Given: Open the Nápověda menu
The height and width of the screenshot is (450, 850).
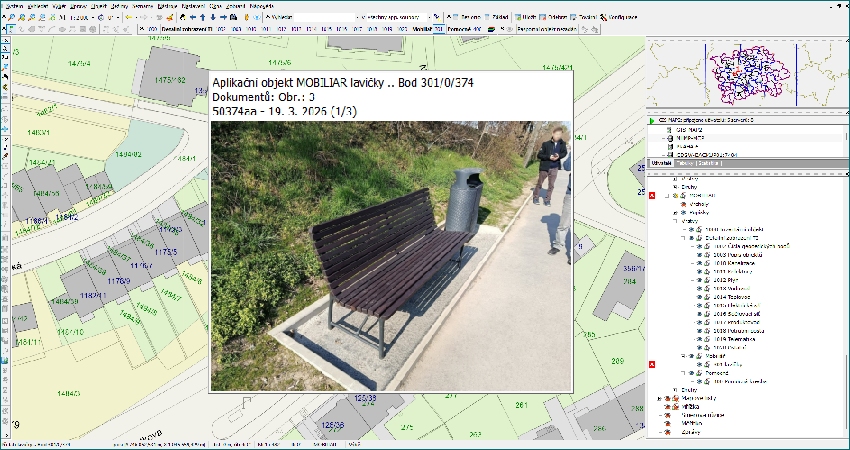Looking at the screenshot, I should point(261,6).
